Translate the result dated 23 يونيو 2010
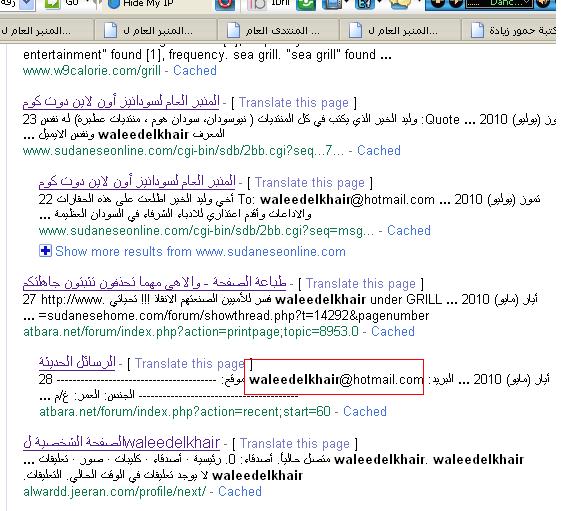Viewport: 576px width, 511px height. pos(294,102)
